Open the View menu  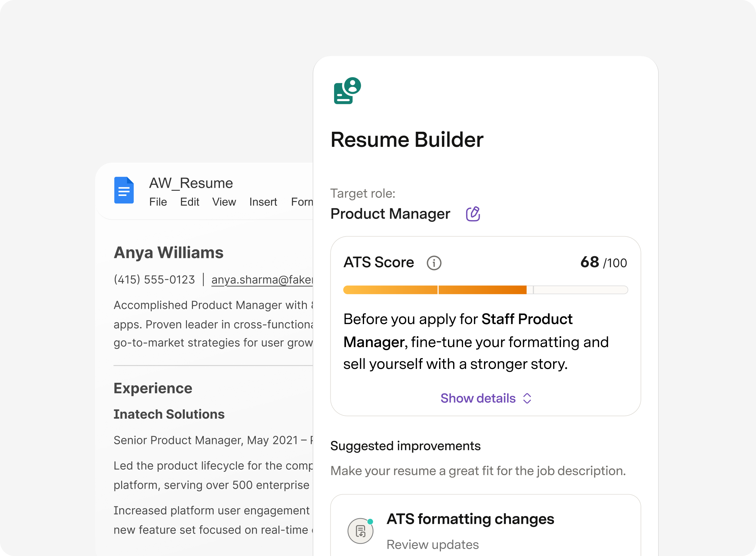tap(224, 202)
